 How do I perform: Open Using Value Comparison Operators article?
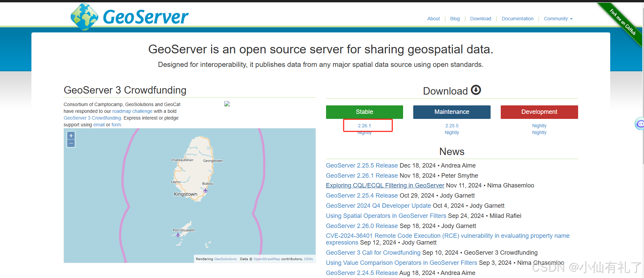click(x=401, y=263)
